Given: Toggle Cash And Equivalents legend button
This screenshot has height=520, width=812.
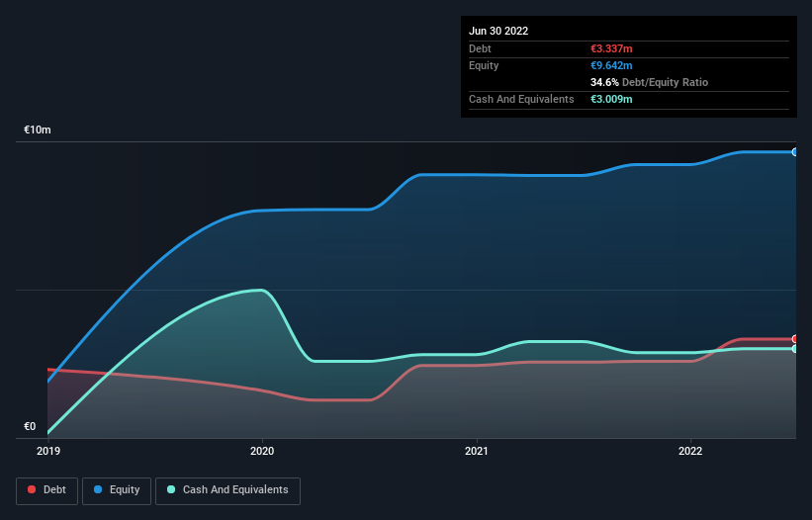Looking at the screenshot, I should 227,490.
